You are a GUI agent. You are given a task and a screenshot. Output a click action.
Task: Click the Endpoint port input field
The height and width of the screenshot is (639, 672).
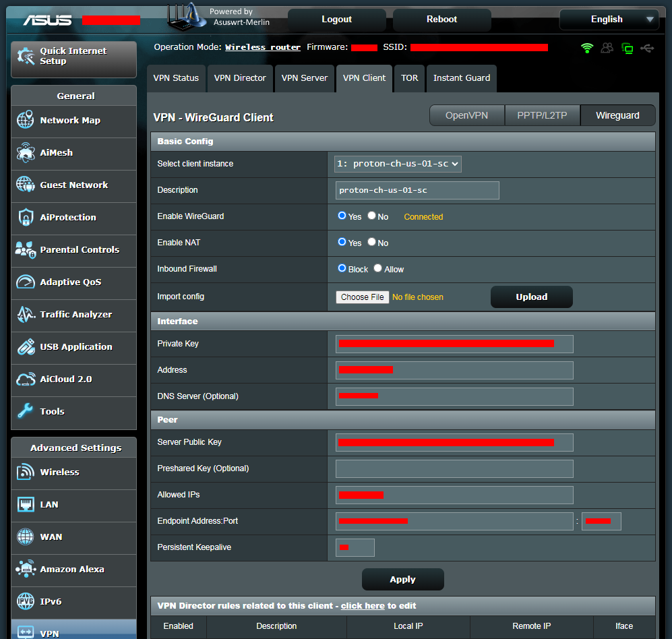(601, 521)
